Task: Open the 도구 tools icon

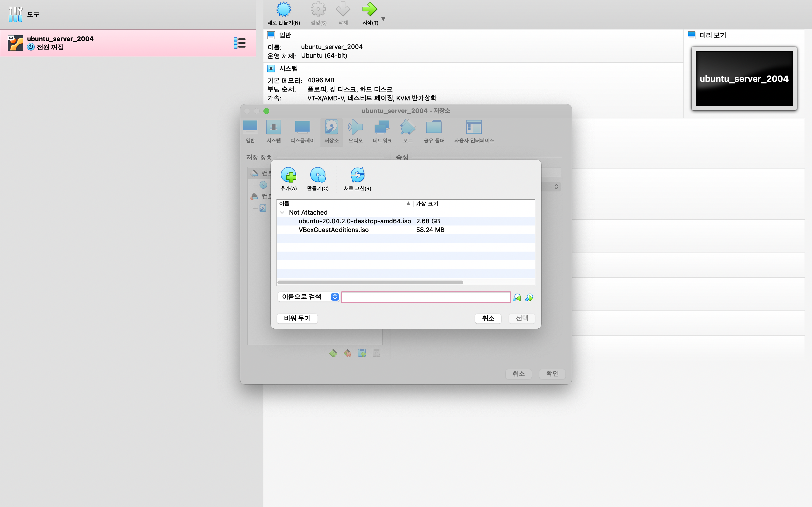Action: (15, 14)
